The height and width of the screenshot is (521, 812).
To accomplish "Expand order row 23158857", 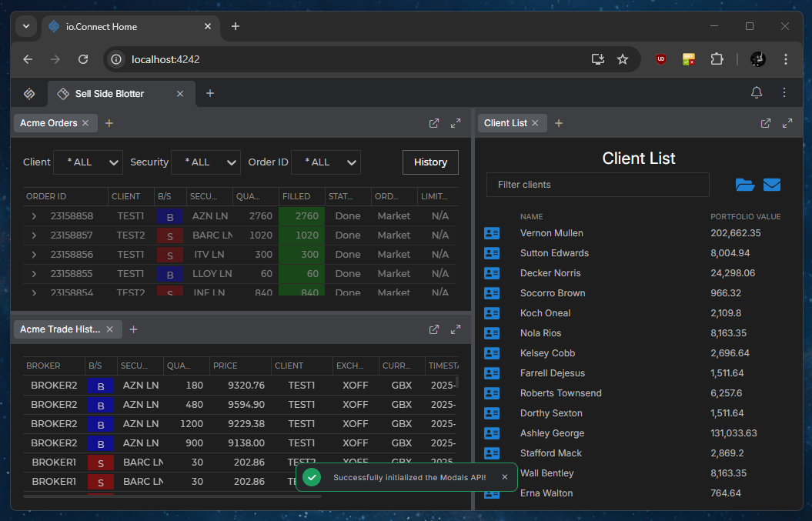I will pos(34,235).
